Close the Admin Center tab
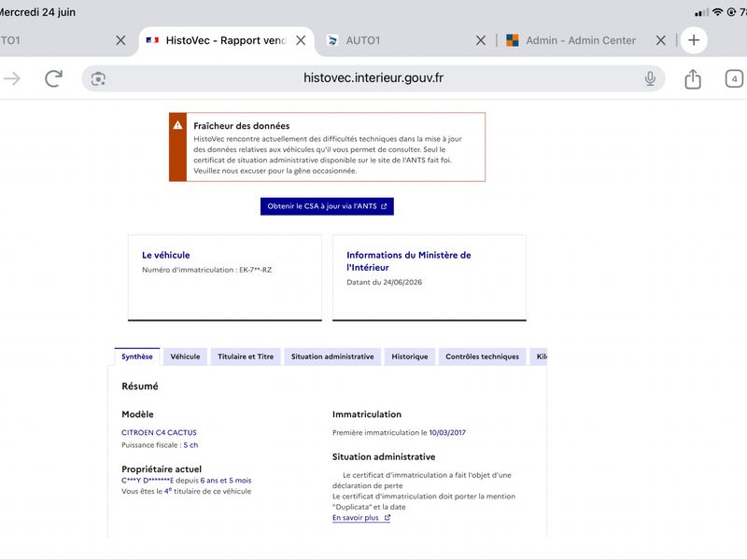The width and height of the screenshot is (747, 560). tap(660, 40)
